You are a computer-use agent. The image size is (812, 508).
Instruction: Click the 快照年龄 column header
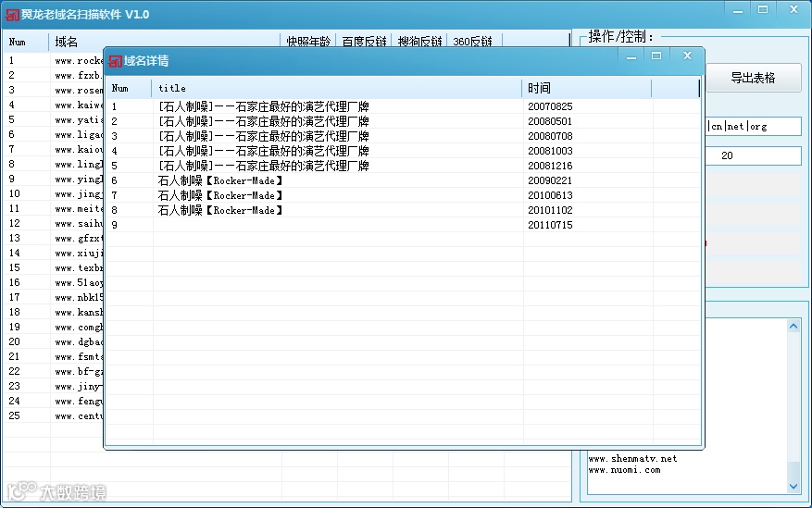[x=308, y=42]
